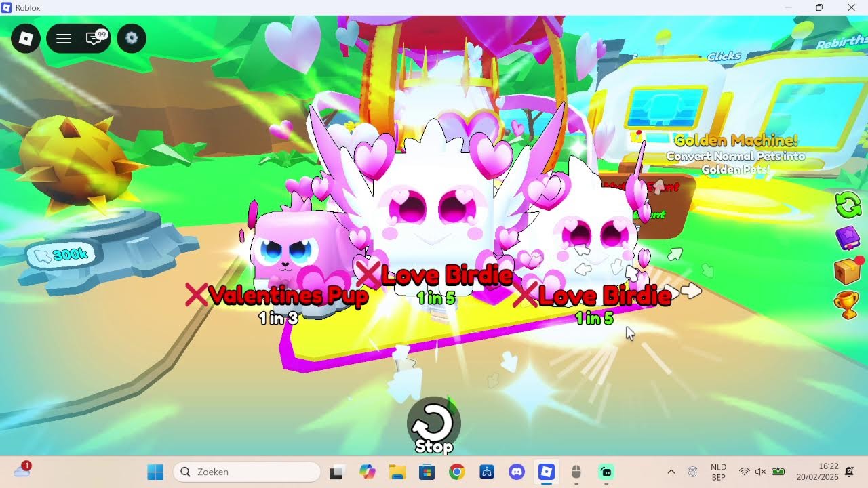
Task: Open Discord from the taskbar
Action: click(517, 472)
